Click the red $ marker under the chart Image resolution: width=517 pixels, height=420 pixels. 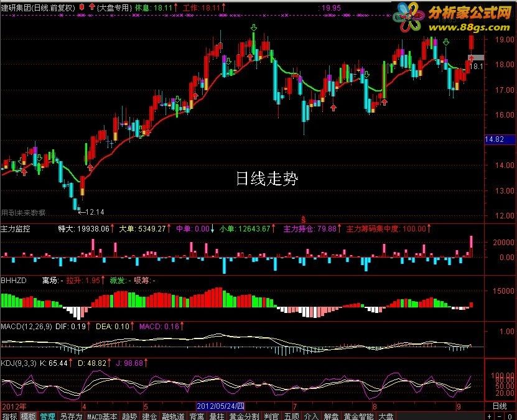click(304, 219)
